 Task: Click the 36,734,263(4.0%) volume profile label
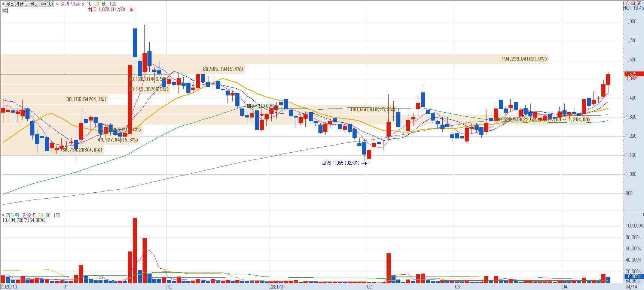(x=82, y=150)
